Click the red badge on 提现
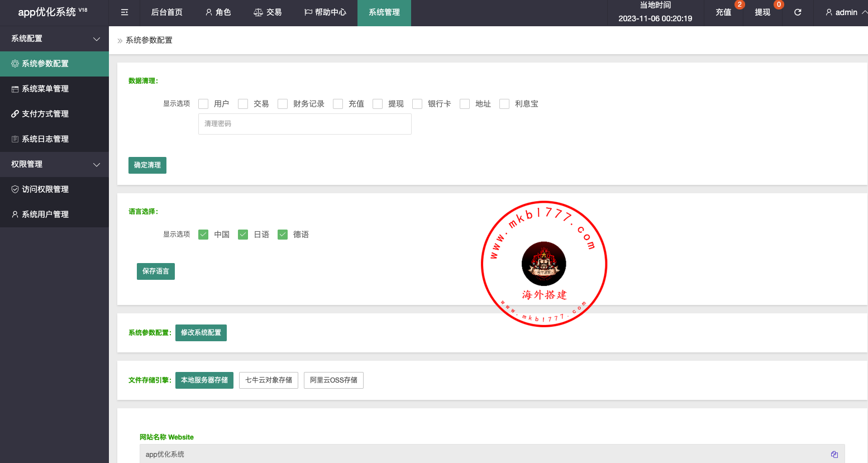 click(779, 4)
